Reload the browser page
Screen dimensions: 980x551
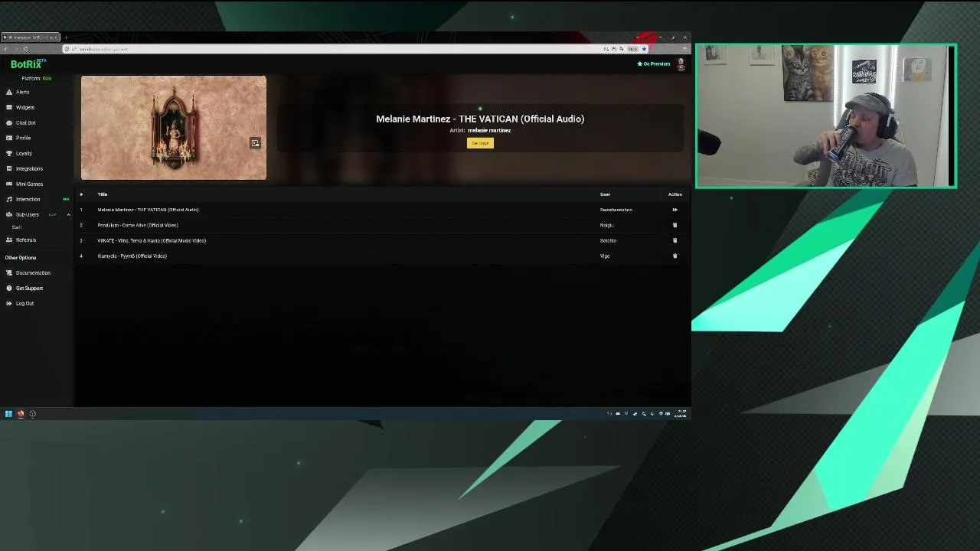pyautogui.click(x=25, y=49)
